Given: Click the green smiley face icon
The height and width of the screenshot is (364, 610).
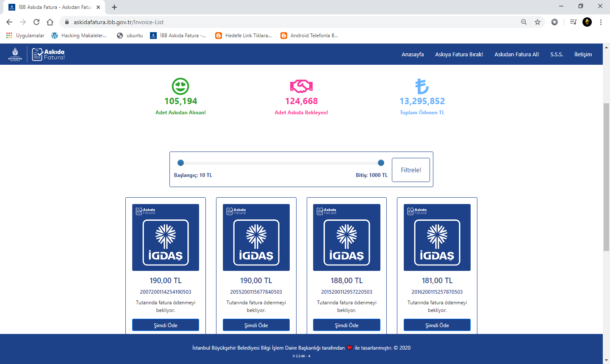Looking at the screenshot, I should tap(180, 86).
